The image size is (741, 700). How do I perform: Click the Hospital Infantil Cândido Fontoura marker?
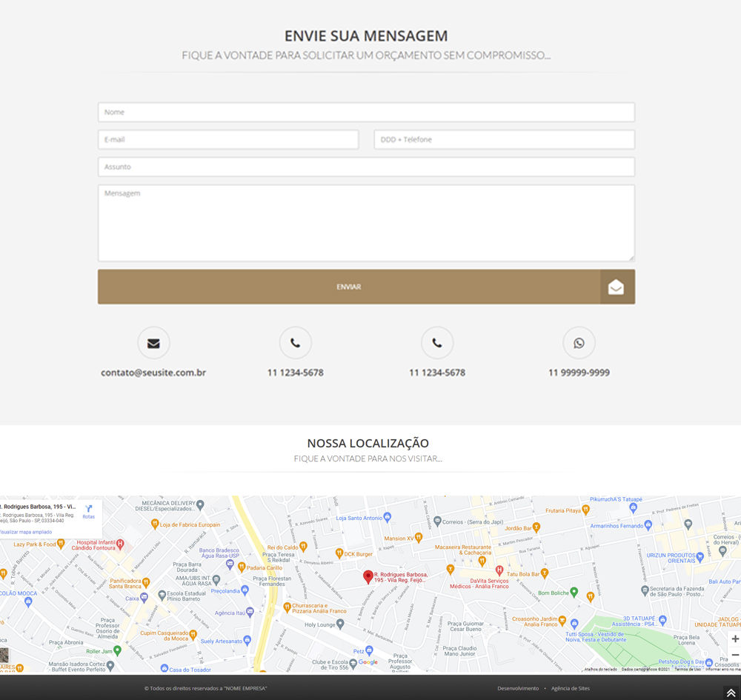click(x=119, y=544)
